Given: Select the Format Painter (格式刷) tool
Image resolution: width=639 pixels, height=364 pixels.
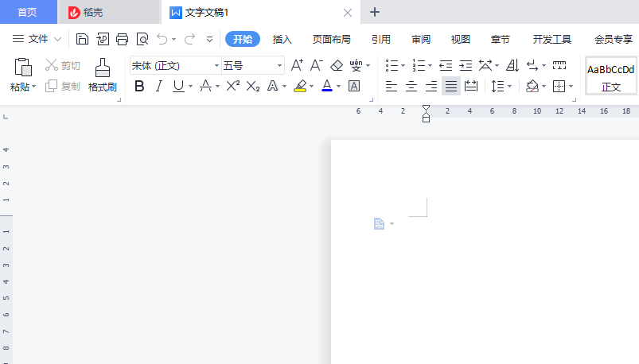Looking at the screenshot, I should [x=103, y=76].
